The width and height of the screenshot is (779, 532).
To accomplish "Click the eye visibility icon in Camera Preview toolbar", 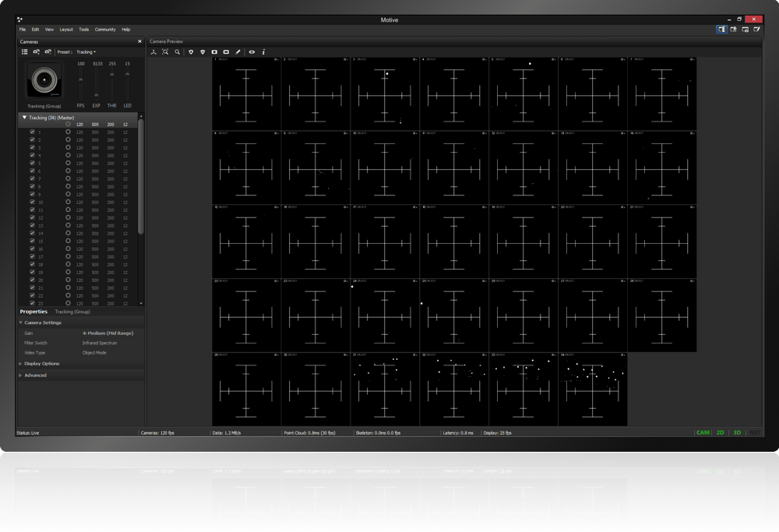I will (252, 52).
